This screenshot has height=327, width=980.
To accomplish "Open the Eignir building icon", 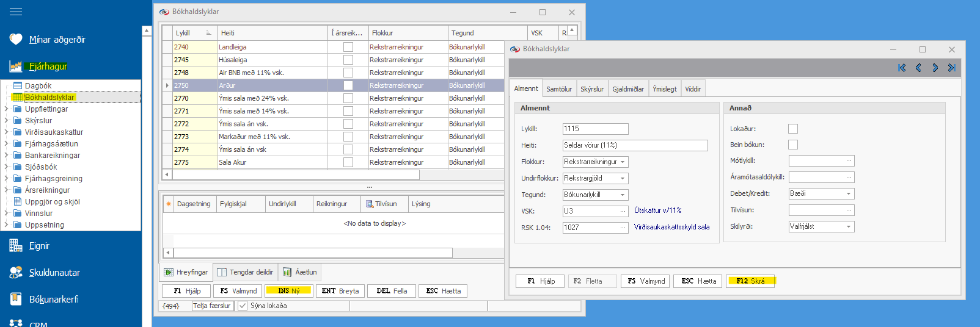I will click(x=16, y=246).
